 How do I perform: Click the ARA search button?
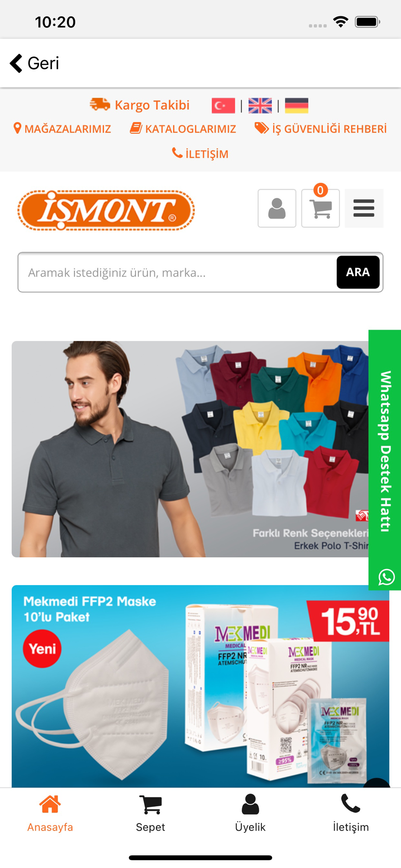click(x=358, y=272)
